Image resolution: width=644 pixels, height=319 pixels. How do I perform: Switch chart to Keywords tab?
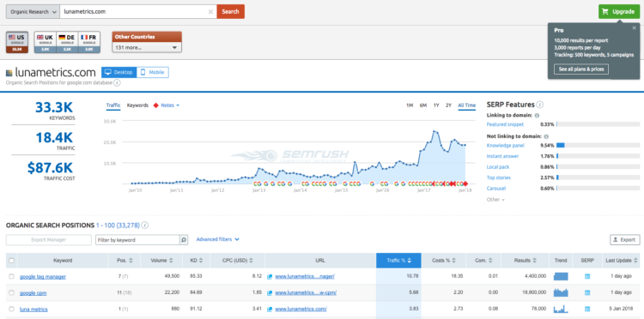137,105
